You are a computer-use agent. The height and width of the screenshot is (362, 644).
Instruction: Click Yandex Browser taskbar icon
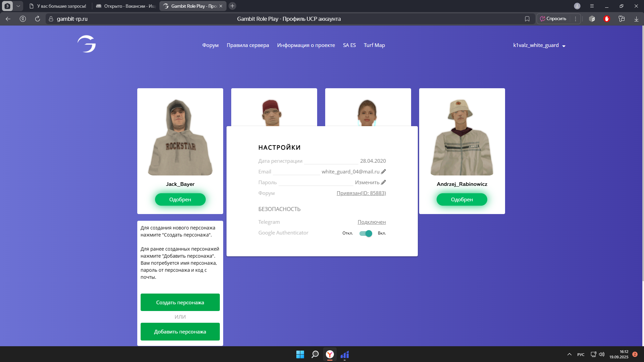pyautogui.click(x=330, y=354)
